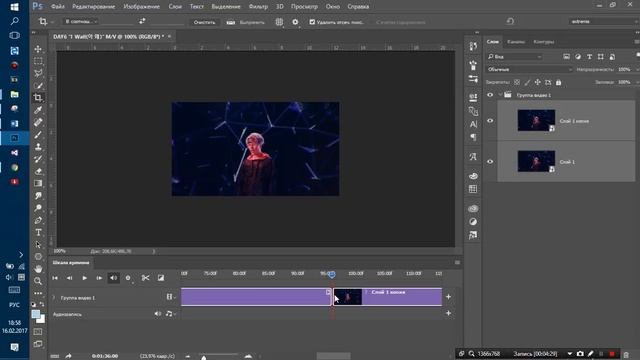Click the Очистить button

204,22
